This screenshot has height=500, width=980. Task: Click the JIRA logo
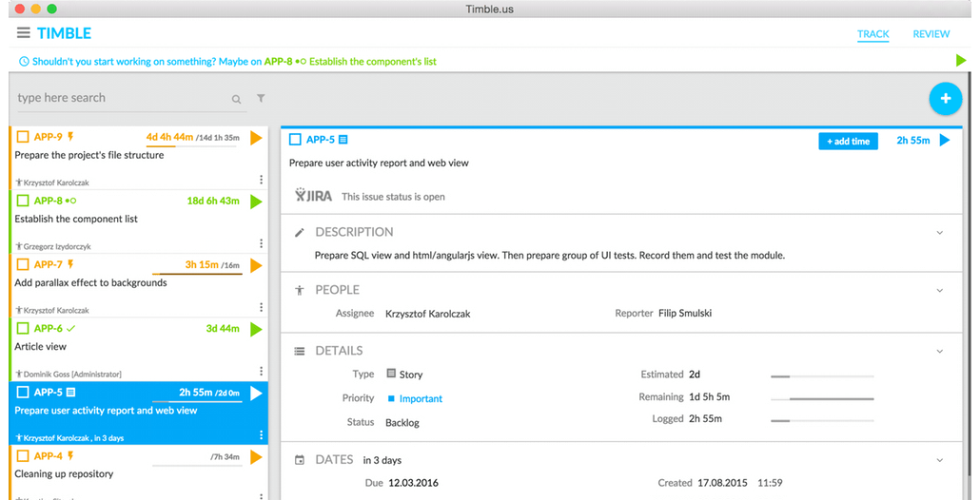tap(314, 195)
